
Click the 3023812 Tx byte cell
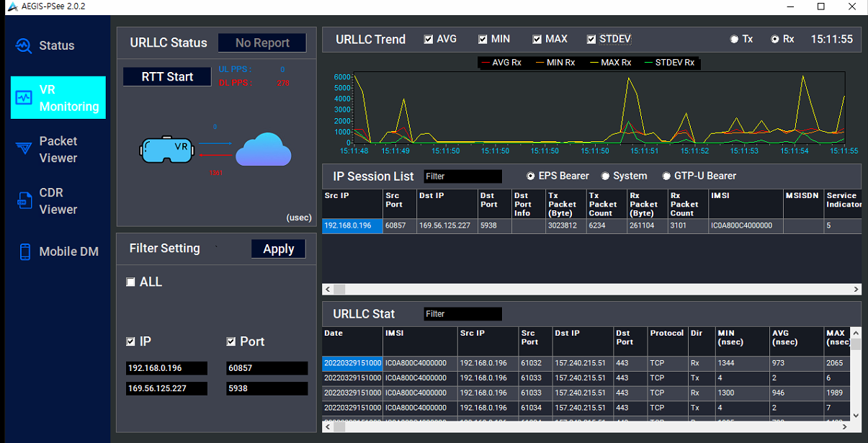pos(565,225)
